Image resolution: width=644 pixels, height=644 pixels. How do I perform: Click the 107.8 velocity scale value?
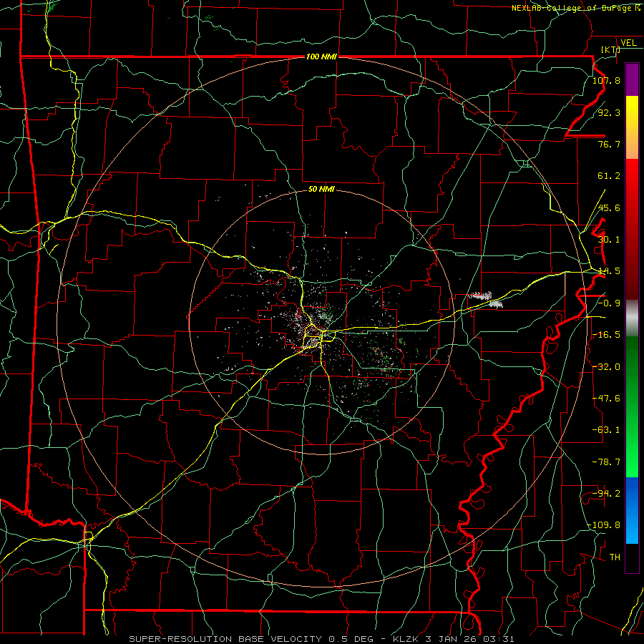606,80
